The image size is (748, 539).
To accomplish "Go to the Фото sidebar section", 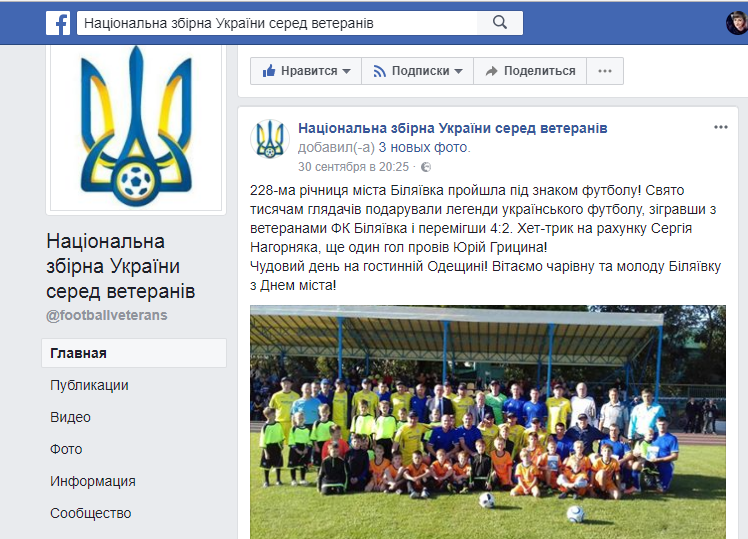I will (66, 449).
